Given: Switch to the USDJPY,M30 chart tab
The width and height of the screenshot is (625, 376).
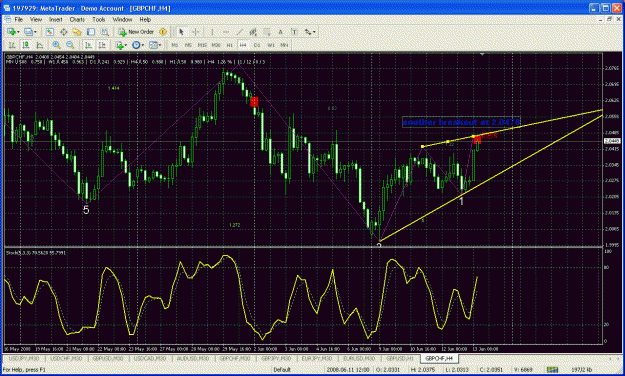Looking at the screenshot, I should pos(24,358).
